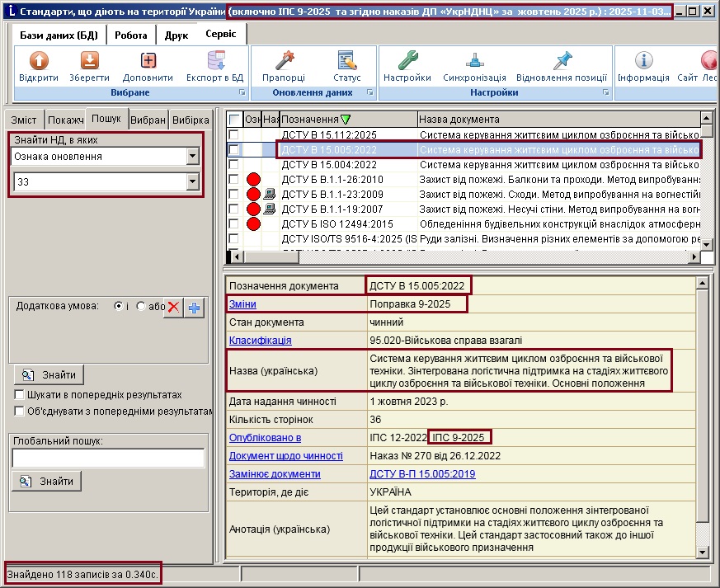Open the Зміст side tab
Screen dimensions: 720x588
click(x=24, y=120)
